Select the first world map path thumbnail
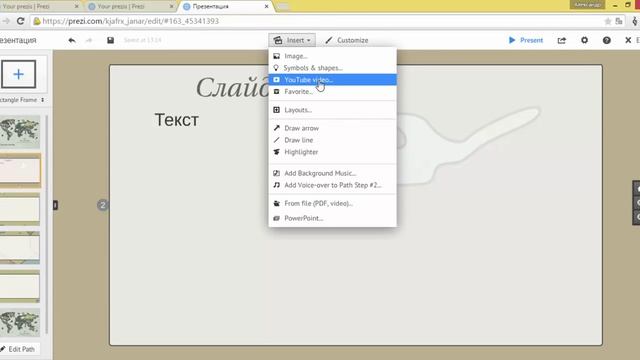The width and height of the screenshot is (640, 360). coord(20,132)
